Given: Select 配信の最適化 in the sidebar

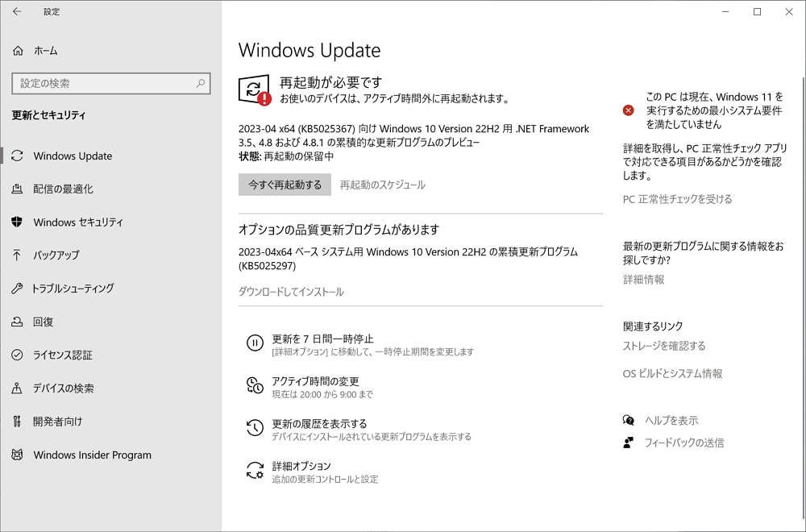Looking at the screenshot, I should (63, 189).
